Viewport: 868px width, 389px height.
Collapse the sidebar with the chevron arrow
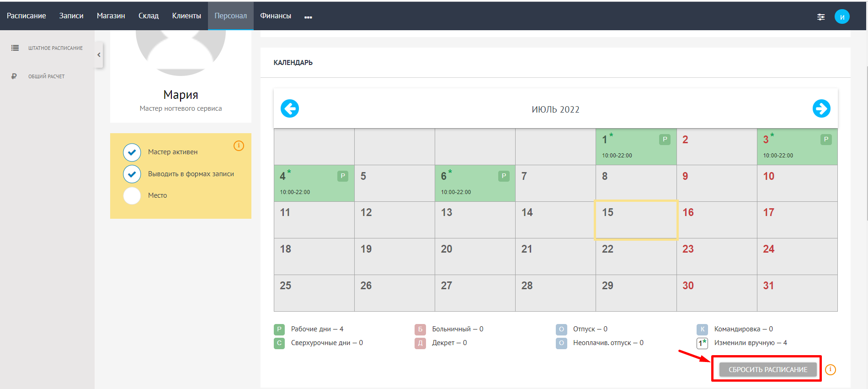(99, 55)
